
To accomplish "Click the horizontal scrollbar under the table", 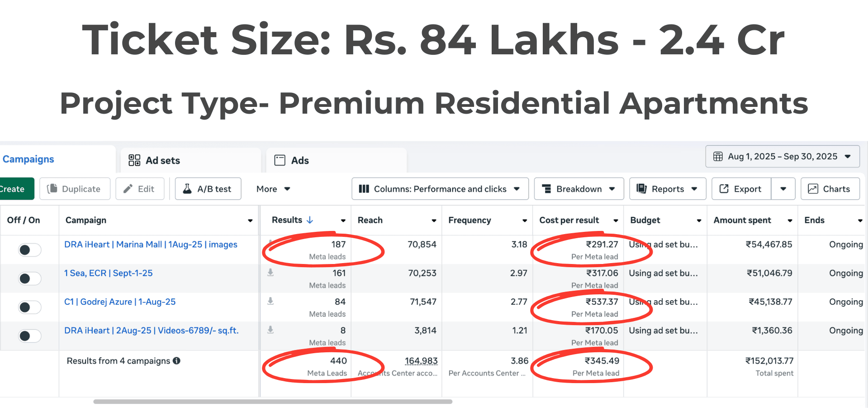I will pyautogui.click(x=272, y=402).
